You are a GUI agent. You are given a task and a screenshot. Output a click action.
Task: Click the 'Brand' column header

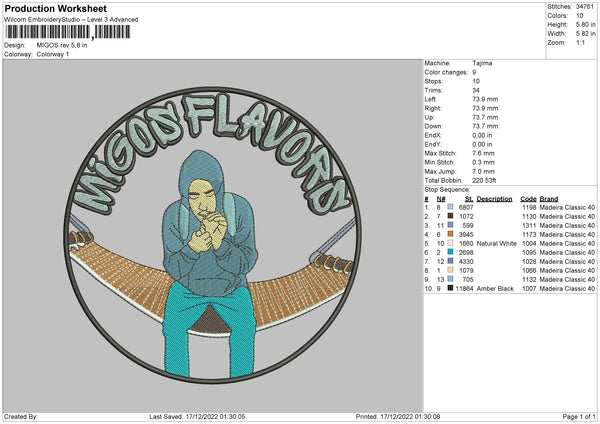coord(549,199)
